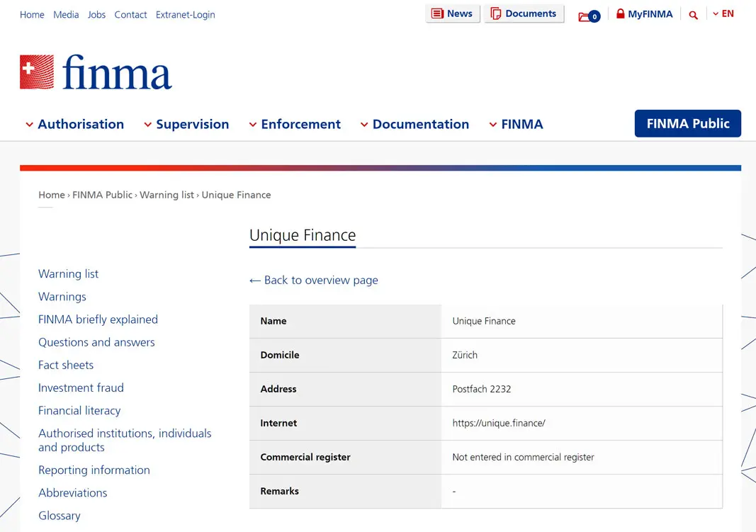Click the Postfach 2232 address value
Screen dimensions: 756x532
tap(482, 390)
